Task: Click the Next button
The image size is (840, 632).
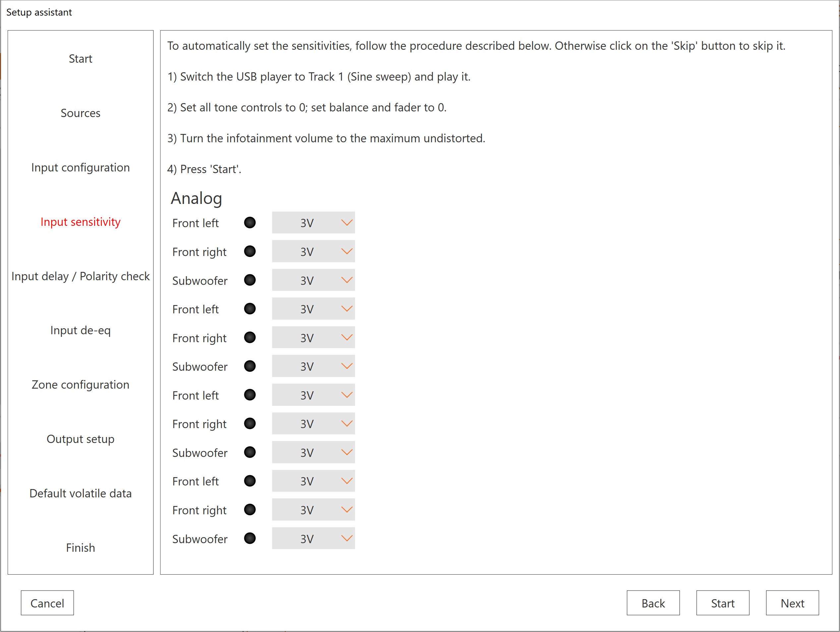Action: tap(792, 603)
